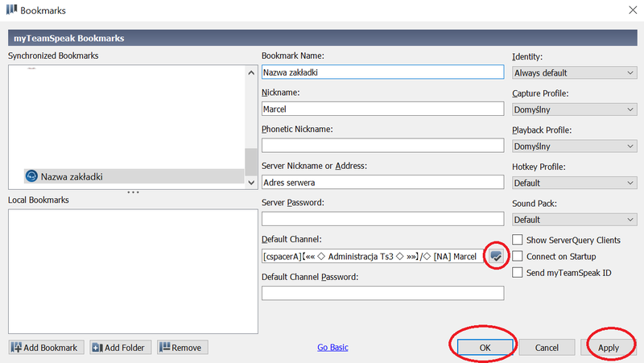Click the Cancel button
The height and width of the screenshot is (363, 644).
click(547, 348)
